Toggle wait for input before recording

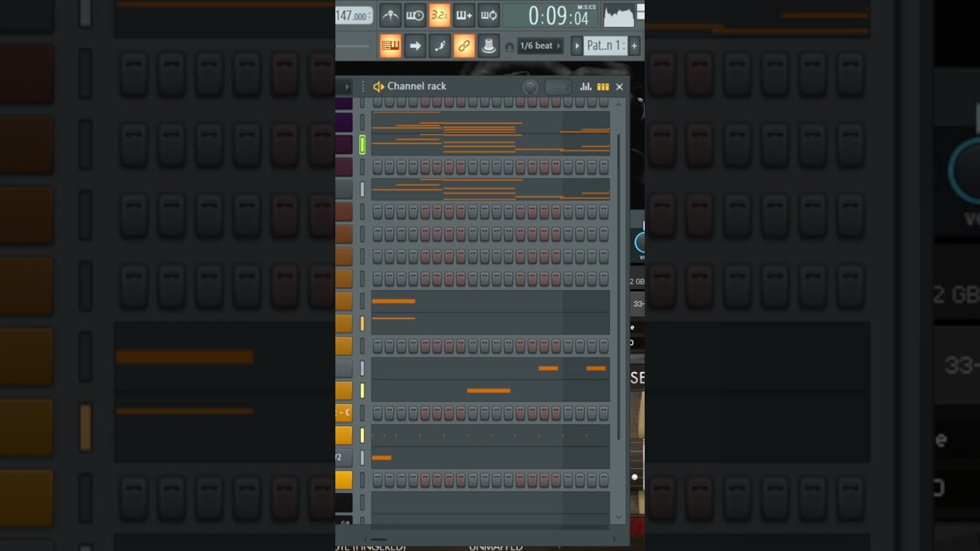pyautogui.click(x=415, y=15)
